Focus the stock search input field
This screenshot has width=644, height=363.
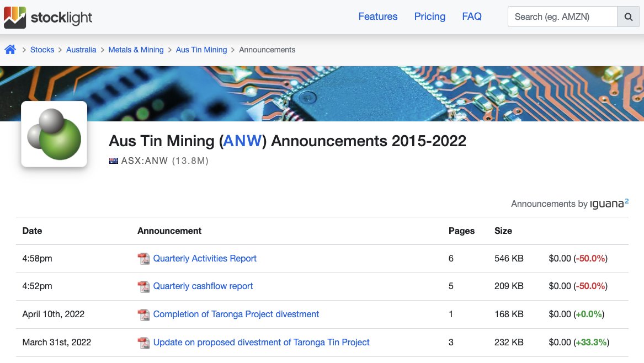click(x=563, y=17)
